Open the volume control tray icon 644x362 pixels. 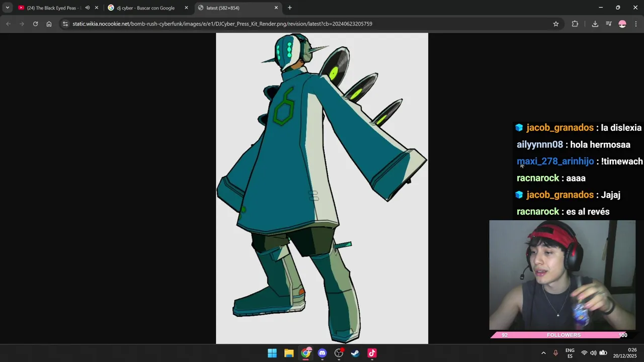click(593, 353)
